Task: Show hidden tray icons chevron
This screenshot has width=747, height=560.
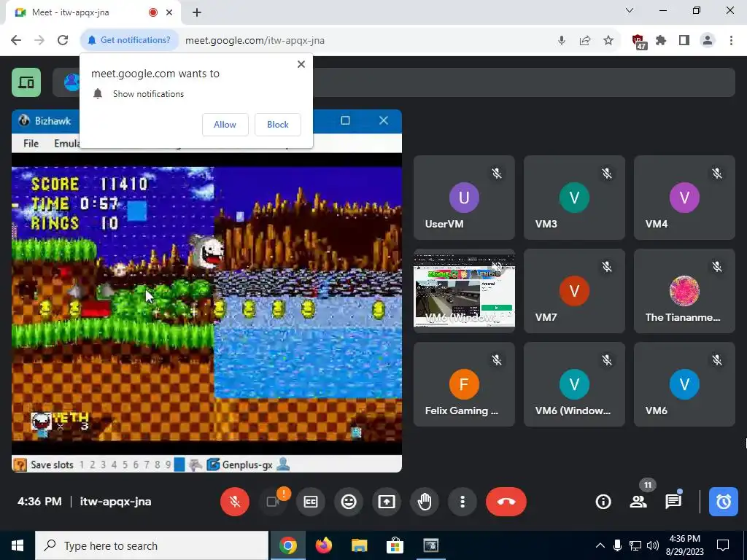Action: (600, 545)
